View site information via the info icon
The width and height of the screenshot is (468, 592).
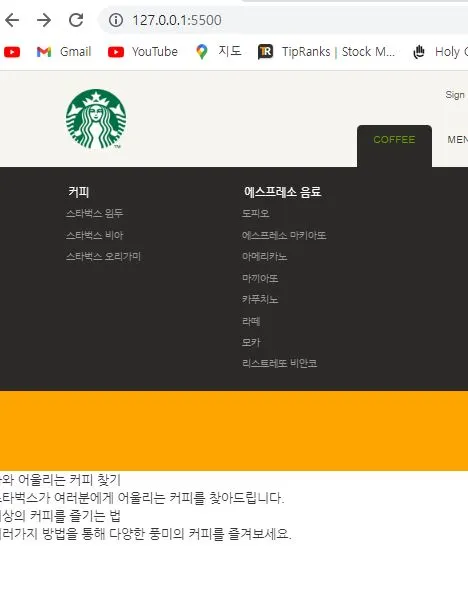click(116, 20)
